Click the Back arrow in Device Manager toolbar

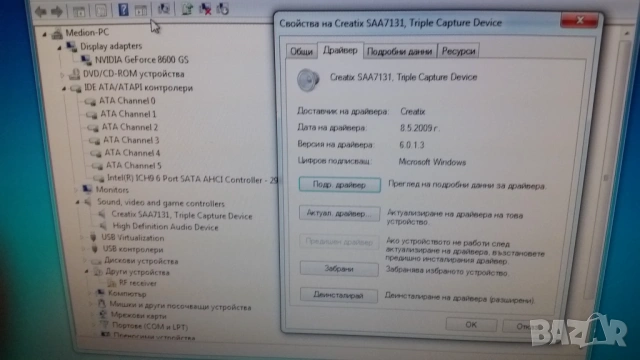click(40, 11)
